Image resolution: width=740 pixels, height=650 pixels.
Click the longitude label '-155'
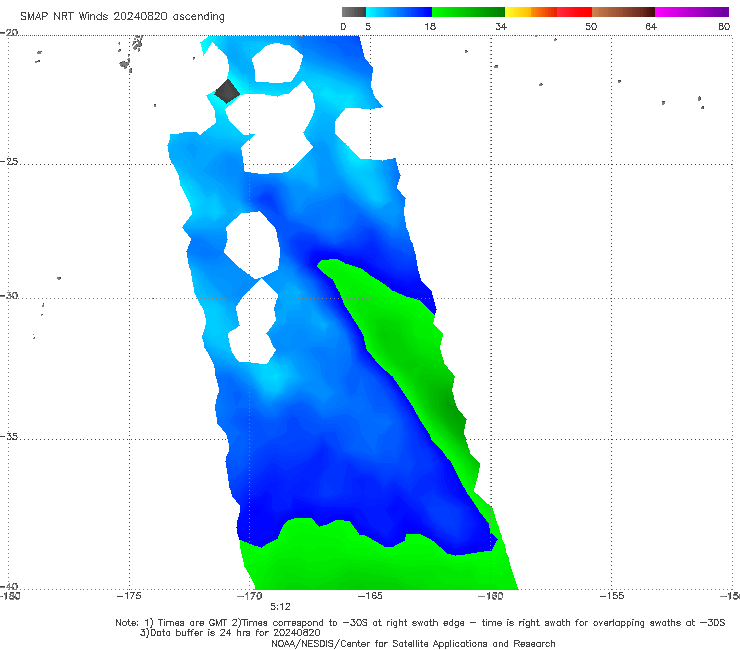612,596
